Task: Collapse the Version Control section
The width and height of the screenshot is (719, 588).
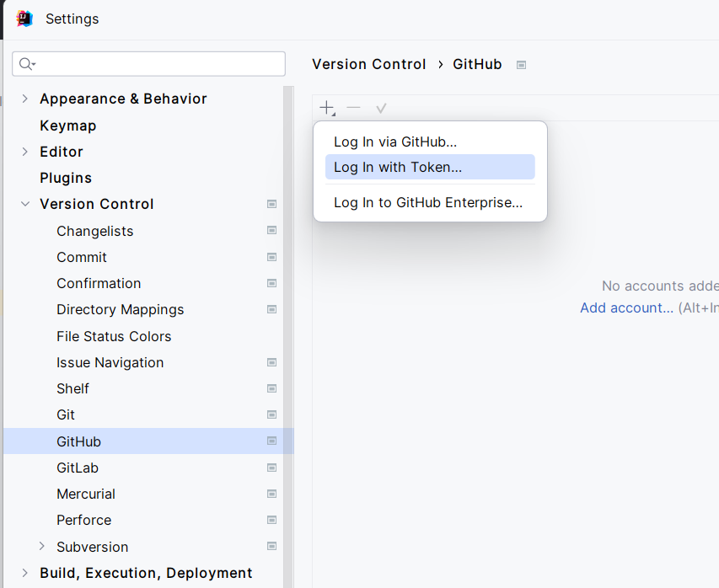Action: click(25, 204)
